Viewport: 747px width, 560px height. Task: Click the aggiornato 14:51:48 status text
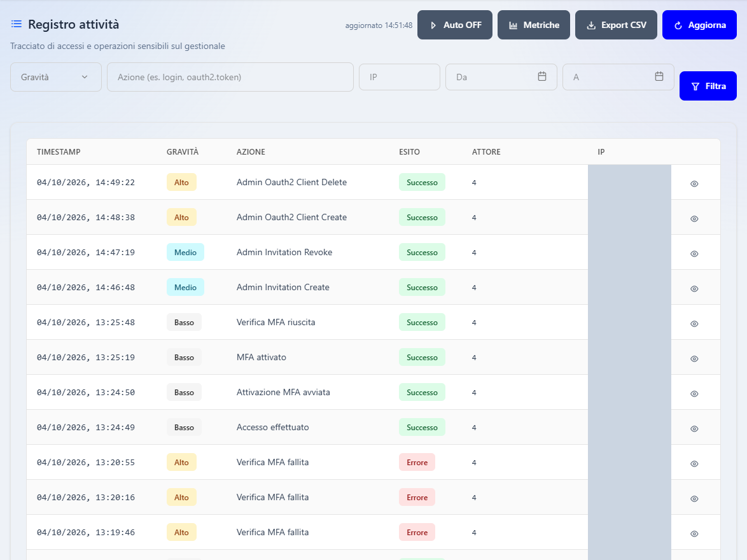coord(379,25)
